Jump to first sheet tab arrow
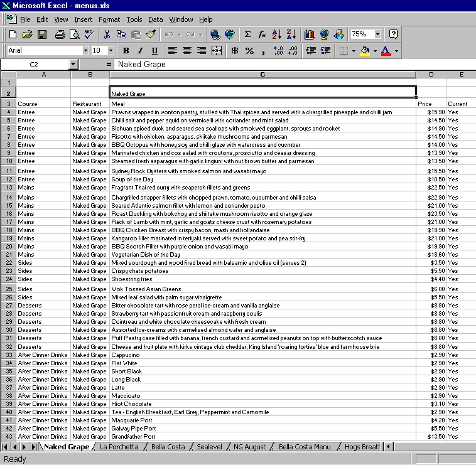 pyautogui.click(x=5, y=447)
